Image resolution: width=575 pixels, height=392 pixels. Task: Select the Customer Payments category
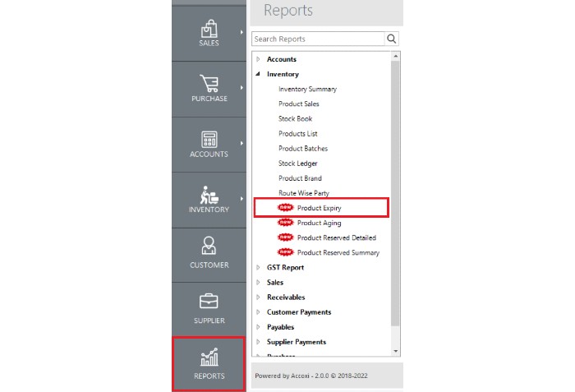click(299, 312)
